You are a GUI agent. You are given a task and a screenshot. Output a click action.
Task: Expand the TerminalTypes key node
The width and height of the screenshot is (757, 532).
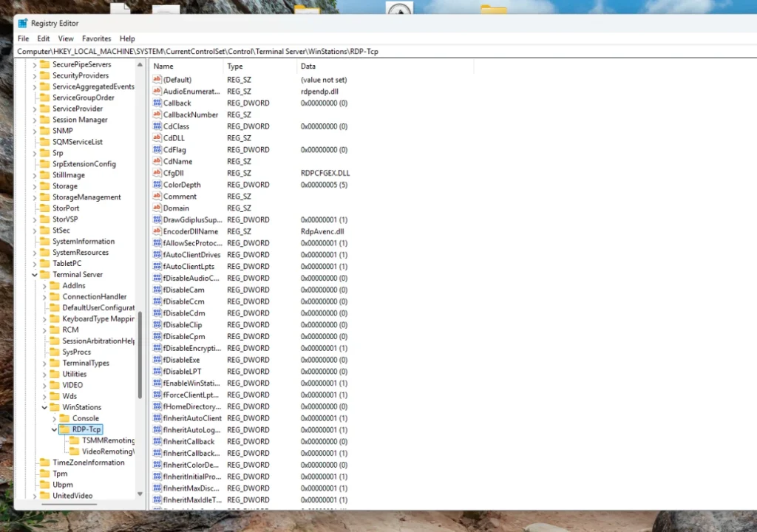[44, 364]
